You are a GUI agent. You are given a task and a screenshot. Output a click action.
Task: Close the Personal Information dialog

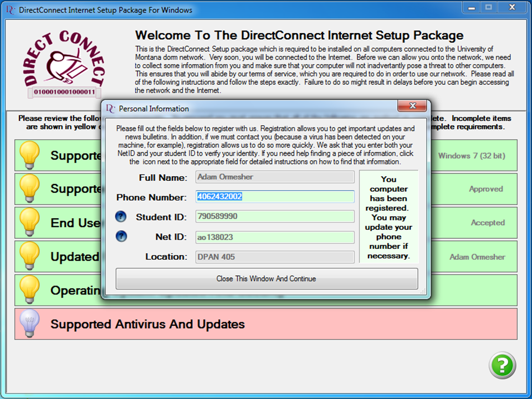point(412,105)
